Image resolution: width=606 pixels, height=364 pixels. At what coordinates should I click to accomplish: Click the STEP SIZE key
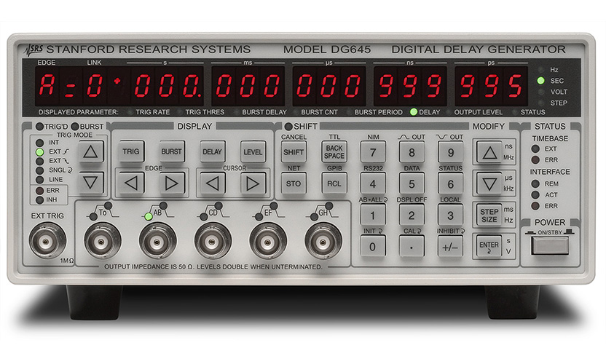[x=489, y=215]
